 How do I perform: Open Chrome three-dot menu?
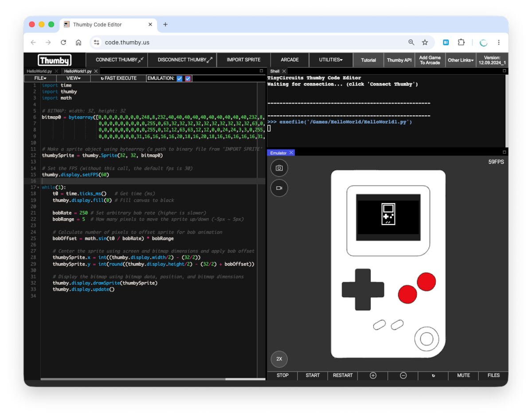pos(499,43)
